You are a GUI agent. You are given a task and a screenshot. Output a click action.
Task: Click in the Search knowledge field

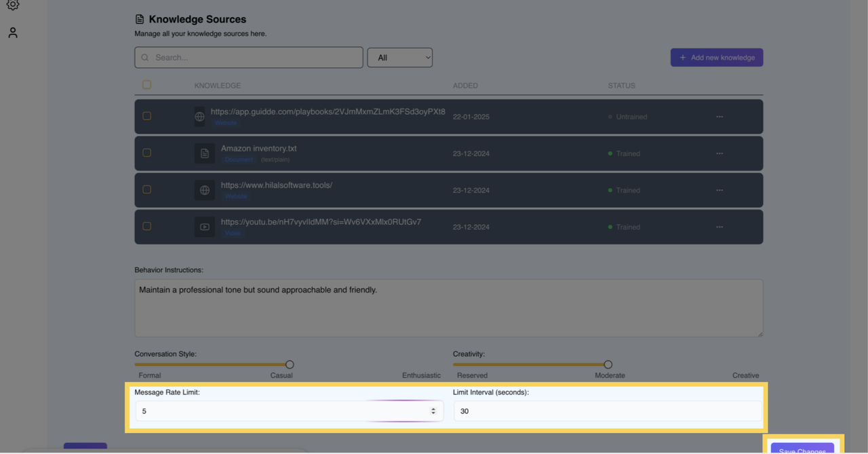pyautogui.click(x=249, y=58)
